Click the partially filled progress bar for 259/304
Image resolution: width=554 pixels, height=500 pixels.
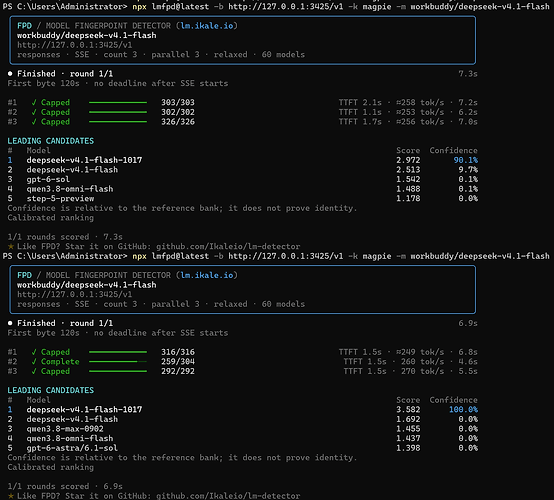tap(118, 361)
